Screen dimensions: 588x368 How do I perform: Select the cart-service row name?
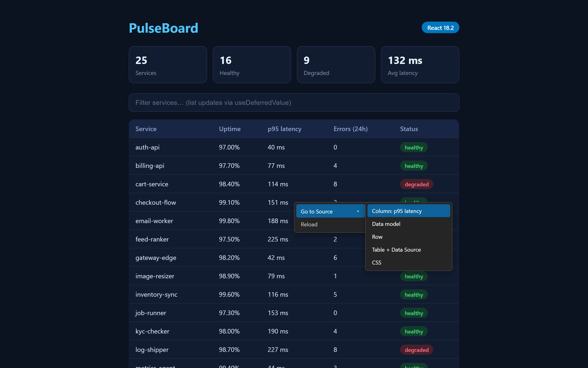[x=152, y=184]
